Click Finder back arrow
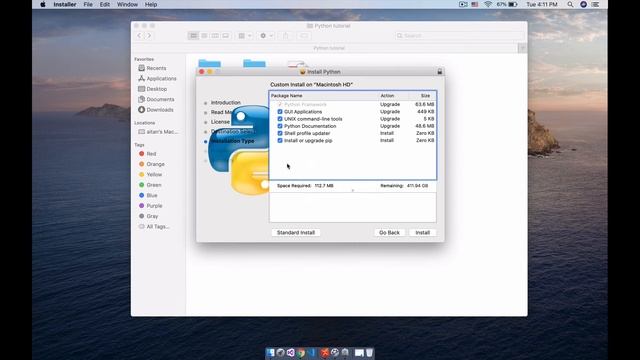 [139, 36]
